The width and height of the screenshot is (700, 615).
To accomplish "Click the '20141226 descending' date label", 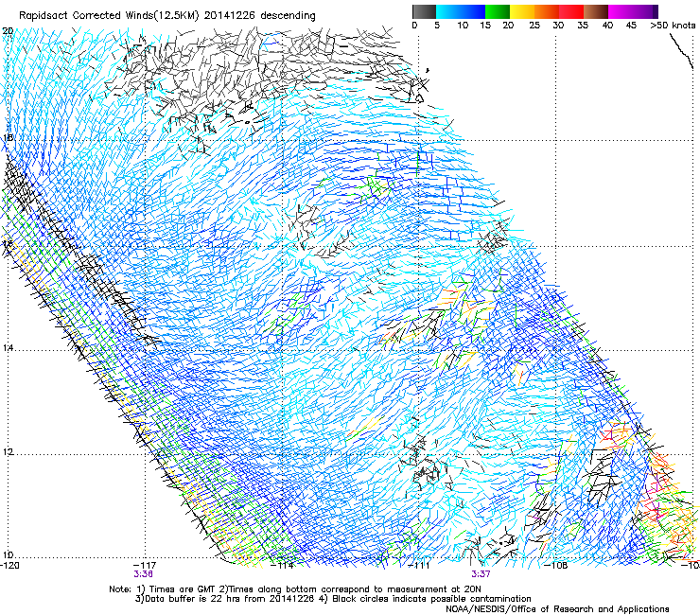I will (x=260, y=16).
